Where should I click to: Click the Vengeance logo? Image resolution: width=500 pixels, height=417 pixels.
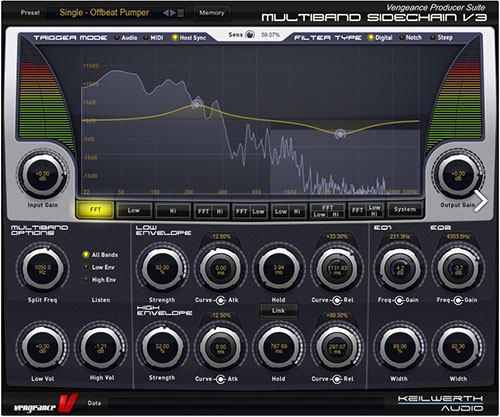click(46, 403)
